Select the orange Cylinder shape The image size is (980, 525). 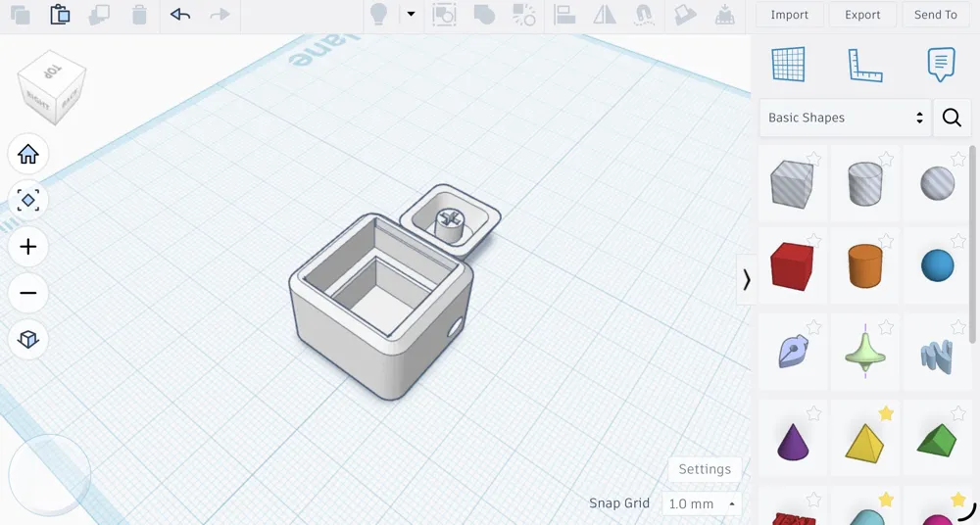[865, 265]
